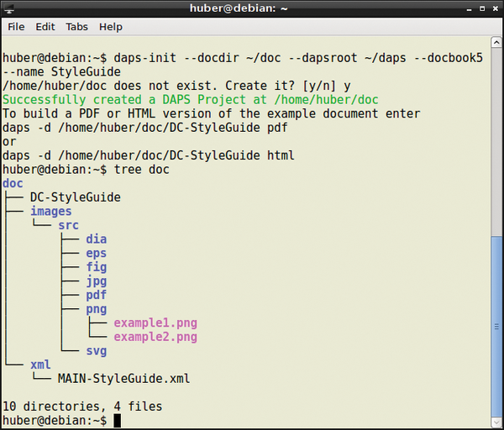The height and width of the screenshot is (430, 504).
Task: Click the terminal cursor at the last prompt
Action: [118, 421]
